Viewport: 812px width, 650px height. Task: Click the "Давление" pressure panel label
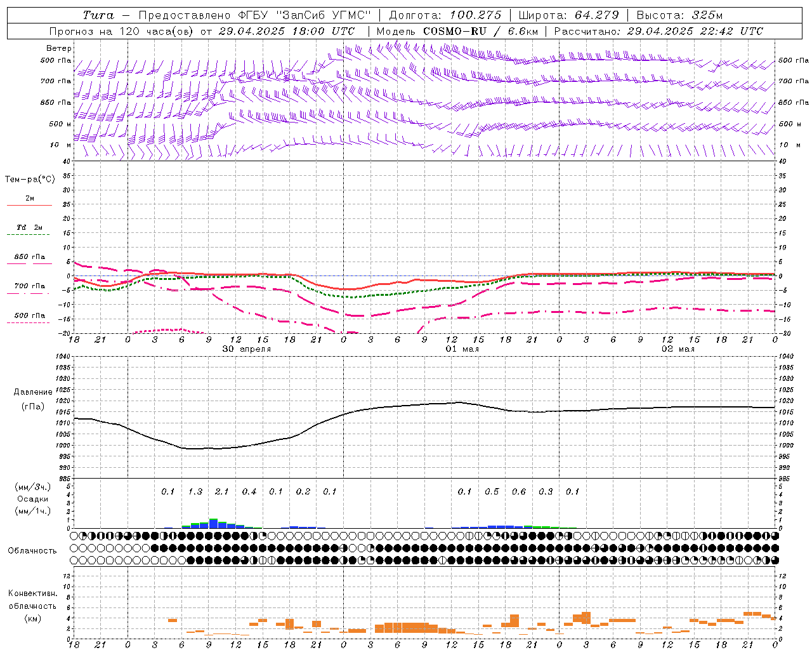[33, 392]
